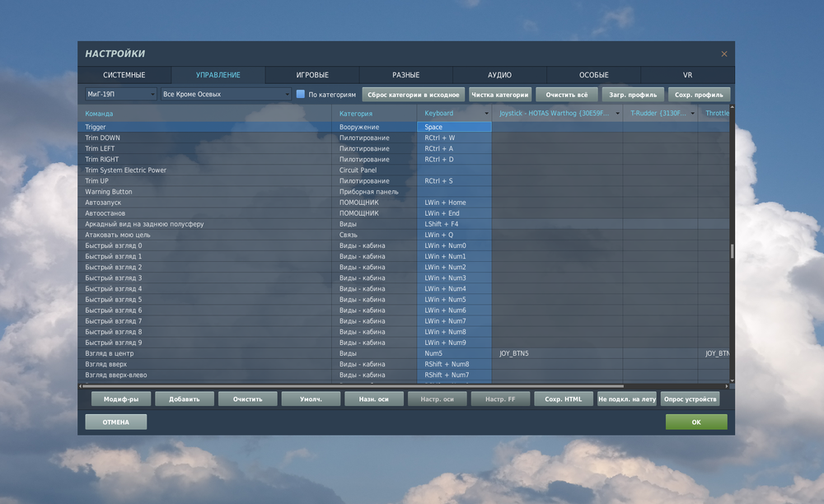Switch to the VR tab

coord(688,74)
